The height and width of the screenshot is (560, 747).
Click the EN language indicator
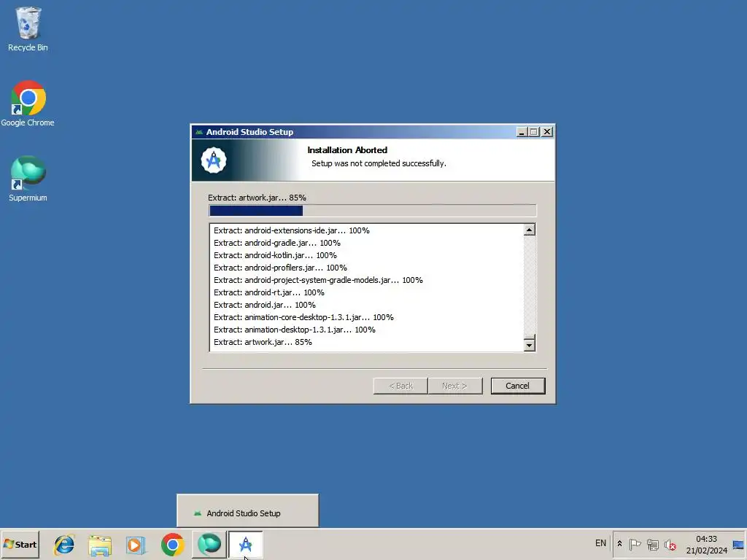600,543
